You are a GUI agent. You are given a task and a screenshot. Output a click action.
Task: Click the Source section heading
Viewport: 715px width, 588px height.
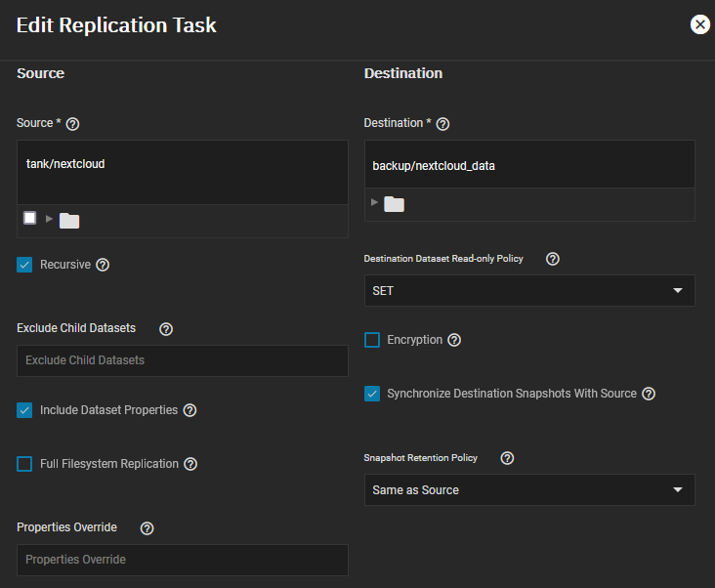coord(41,73)
